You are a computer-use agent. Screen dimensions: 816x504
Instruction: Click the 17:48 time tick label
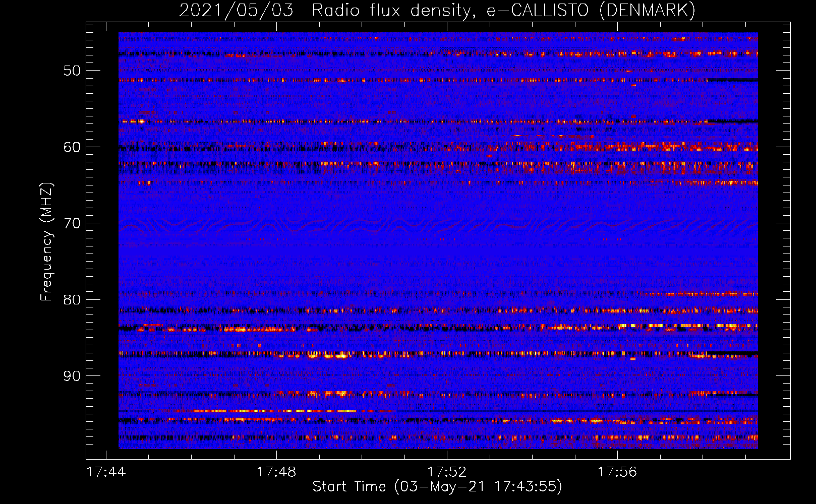[x=276, y=472]
